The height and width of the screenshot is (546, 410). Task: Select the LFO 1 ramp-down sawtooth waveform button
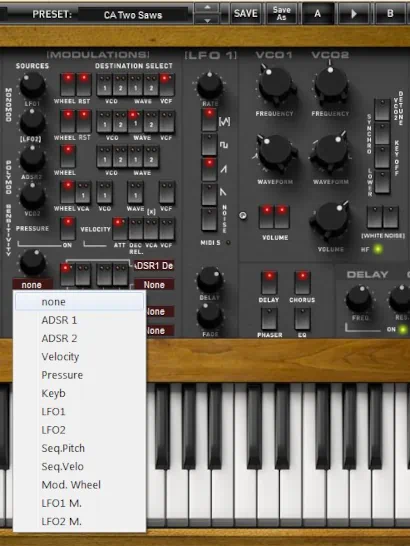pos(209,194)
